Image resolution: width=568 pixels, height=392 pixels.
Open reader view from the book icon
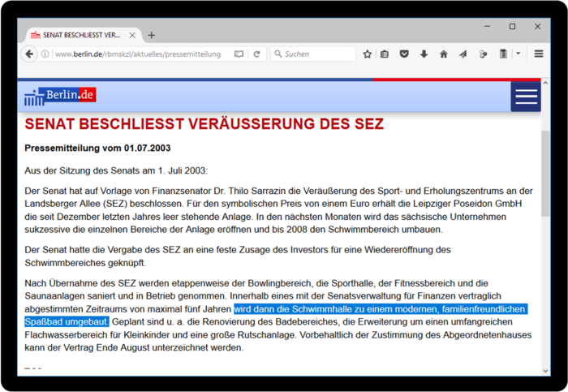click(239, 54)
